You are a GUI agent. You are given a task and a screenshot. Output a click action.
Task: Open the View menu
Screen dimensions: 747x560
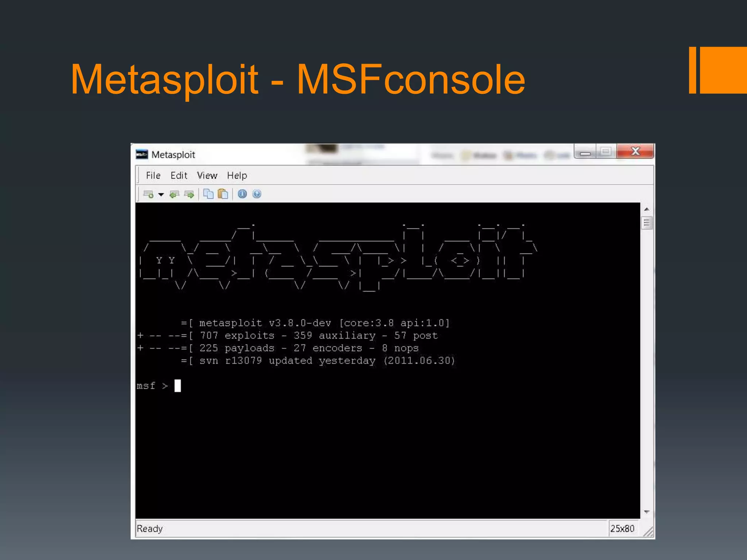point(207,176)
